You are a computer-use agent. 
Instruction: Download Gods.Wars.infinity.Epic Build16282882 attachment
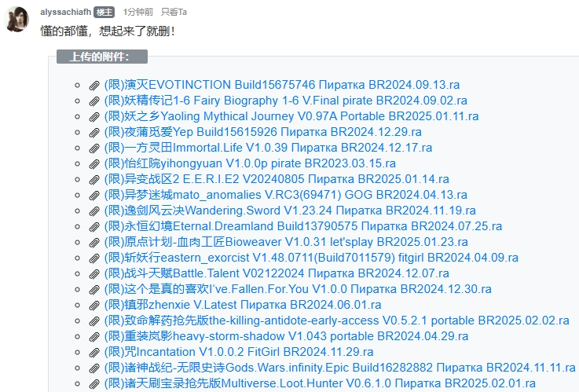tap(339, 368)
